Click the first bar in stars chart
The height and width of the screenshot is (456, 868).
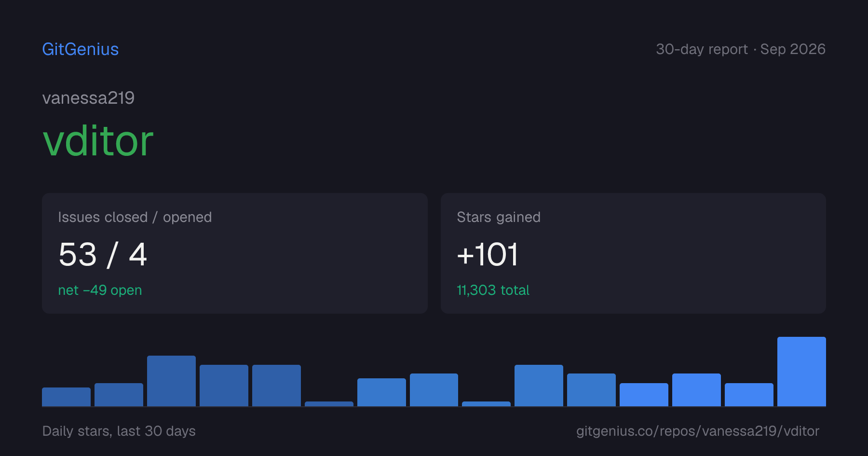coord(66,397)
